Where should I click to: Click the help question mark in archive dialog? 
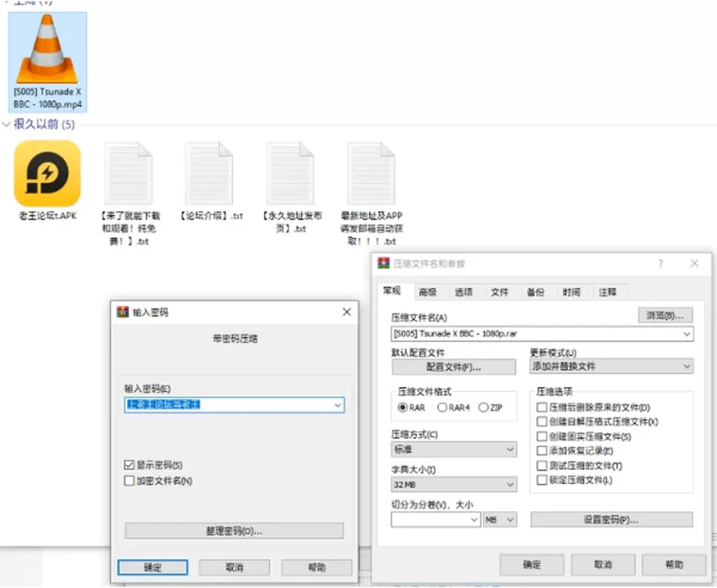660,264
